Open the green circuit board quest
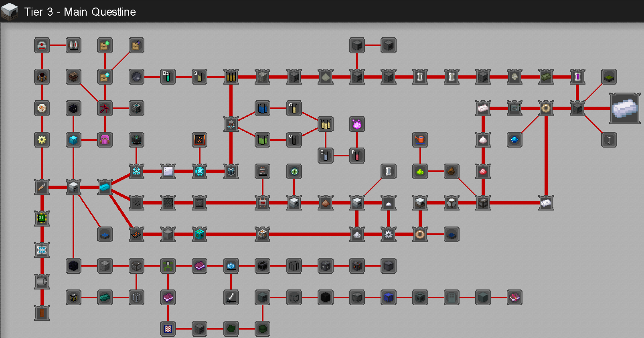This screenshot has height=338, width=644. pos(42,219)
